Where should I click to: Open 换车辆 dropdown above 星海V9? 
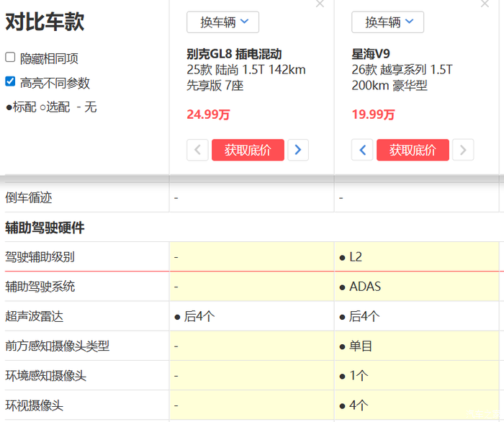tap(387, 22)
